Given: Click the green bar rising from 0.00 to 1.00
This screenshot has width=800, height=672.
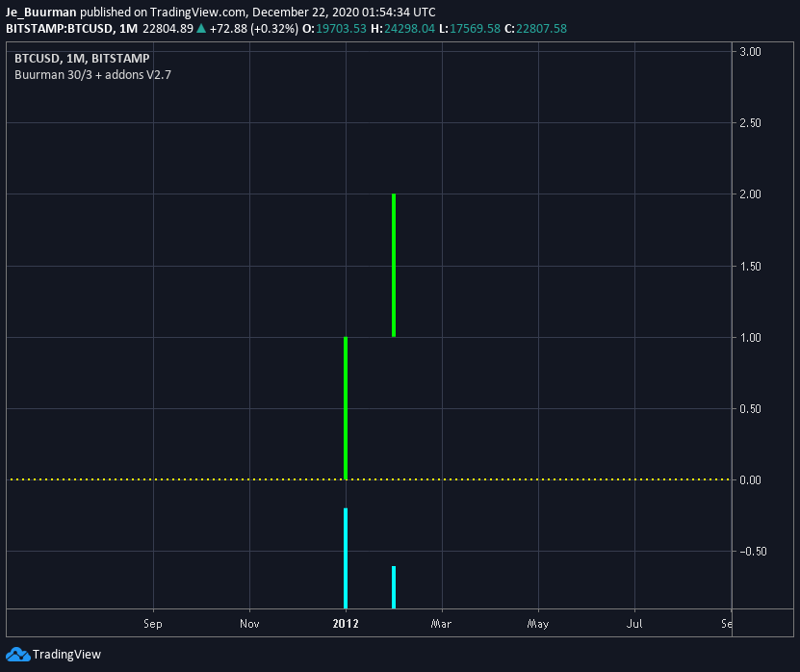Looking at the screenshot, I should click(346, 408).
